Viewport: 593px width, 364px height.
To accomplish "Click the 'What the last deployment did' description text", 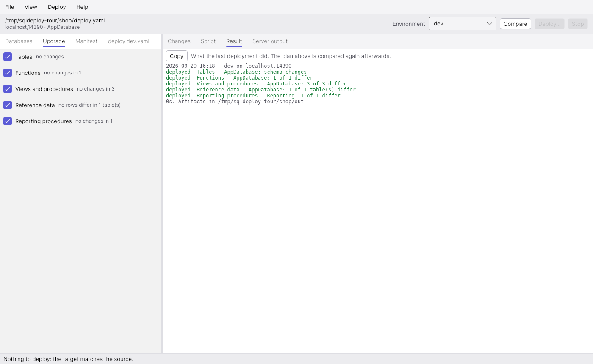I will pos(291,56).
